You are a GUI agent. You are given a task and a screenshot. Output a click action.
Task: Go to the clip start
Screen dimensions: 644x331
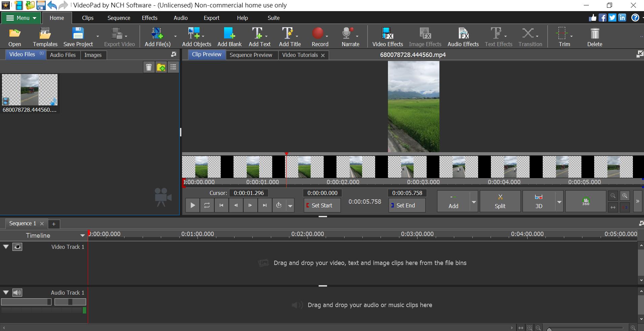(221, 205)
